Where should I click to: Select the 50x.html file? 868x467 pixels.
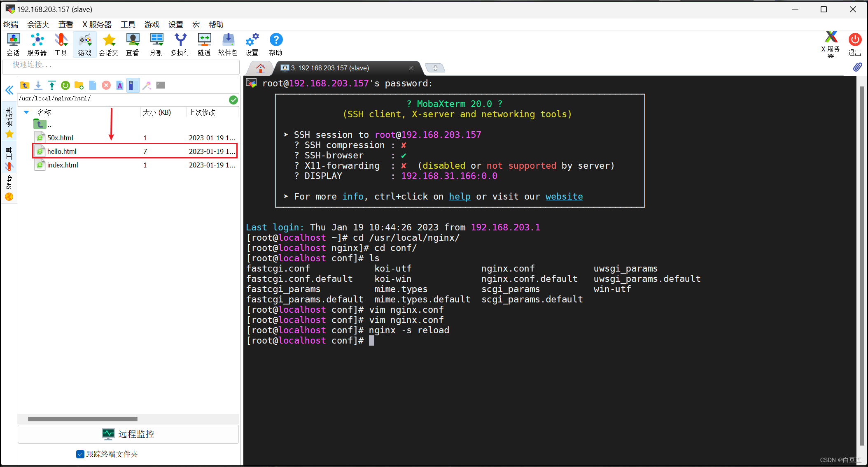[x=135, y=138]
